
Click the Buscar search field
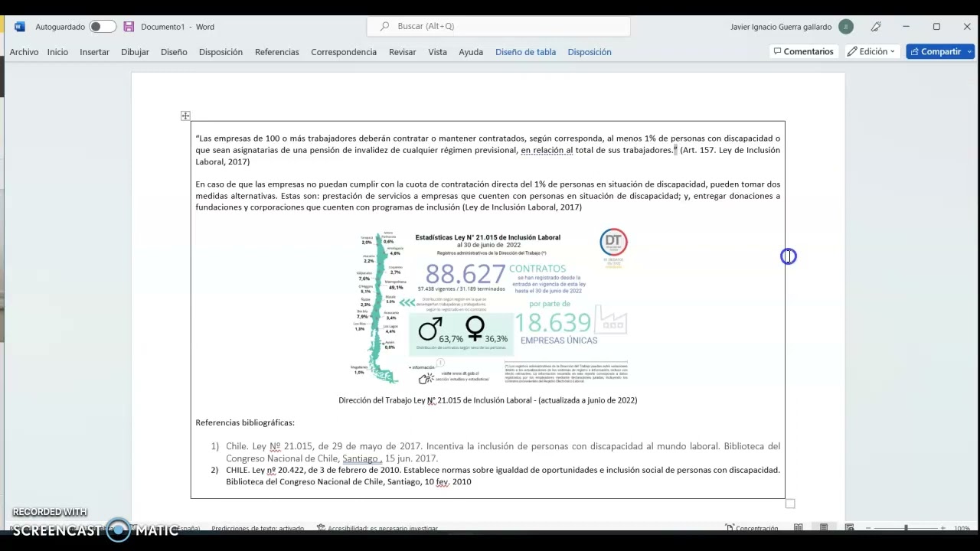tap(498, 26)
